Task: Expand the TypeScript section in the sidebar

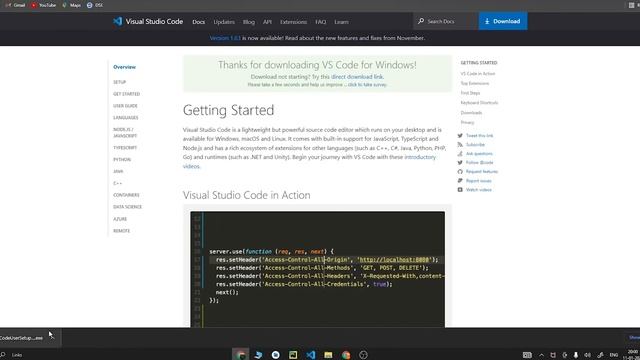Action: point(125,148)
